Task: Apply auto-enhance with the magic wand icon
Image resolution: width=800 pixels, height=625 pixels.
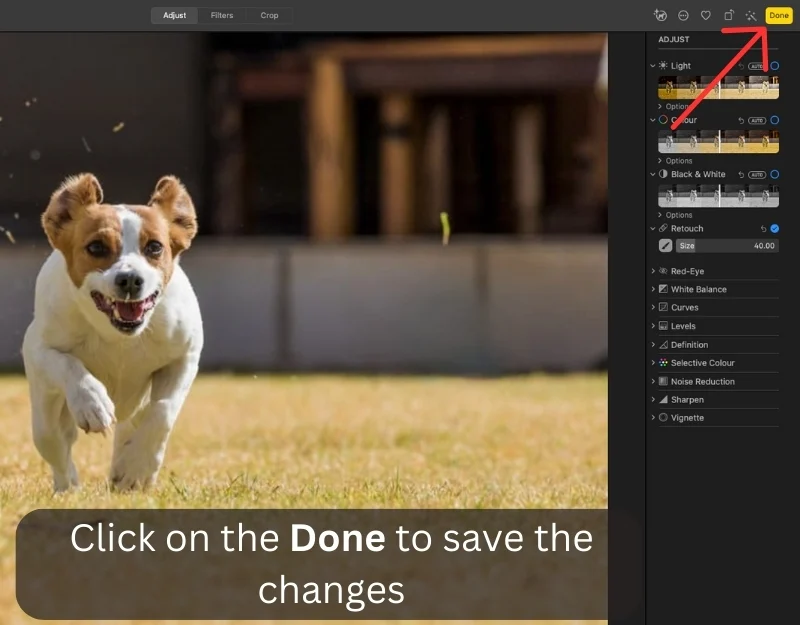Action: point(751,16)
